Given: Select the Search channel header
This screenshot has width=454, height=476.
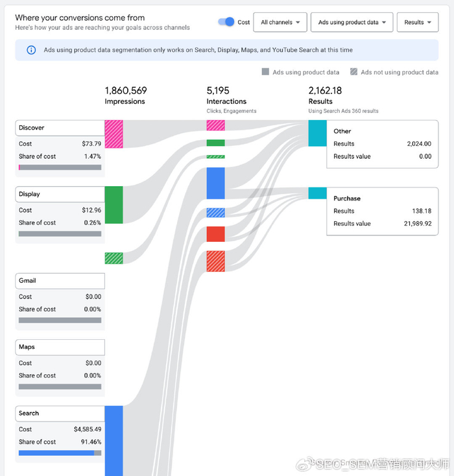Looking at the screenshot, I should 60,413.
